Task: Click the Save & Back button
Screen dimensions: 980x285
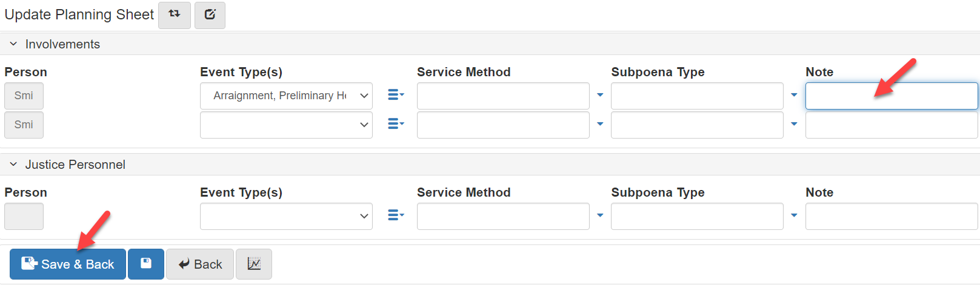Action: 68,264
